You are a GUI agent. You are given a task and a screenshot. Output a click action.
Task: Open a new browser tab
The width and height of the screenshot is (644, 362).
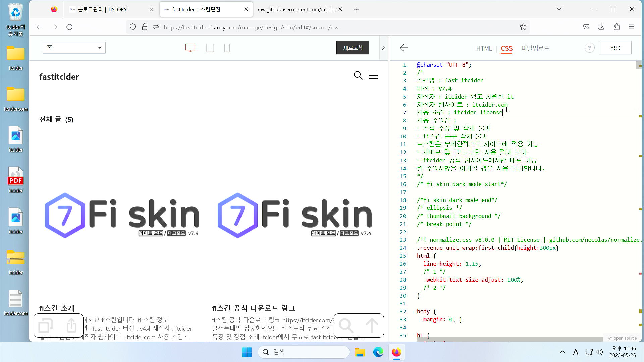click(356, 9)
